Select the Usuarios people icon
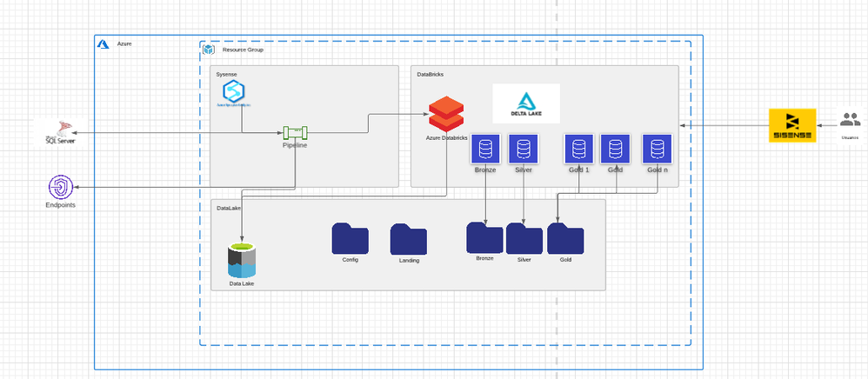The width and height of the screenshot is (868, 379). coord(849,121)
